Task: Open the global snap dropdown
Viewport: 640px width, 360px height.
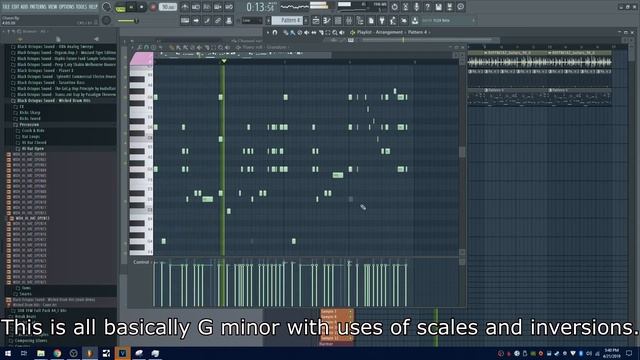Action: click(252, 20)
